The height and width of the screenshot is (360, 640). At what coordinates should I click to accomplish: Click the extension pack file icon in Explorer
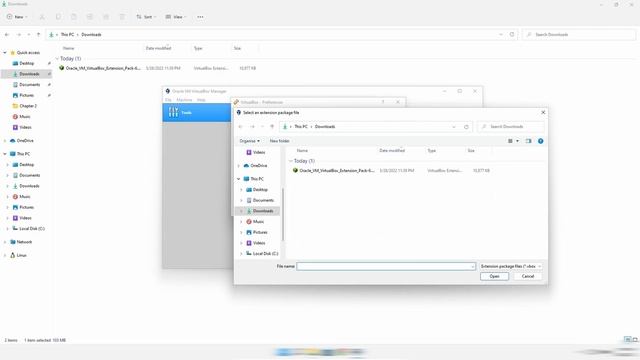point(62,68)
